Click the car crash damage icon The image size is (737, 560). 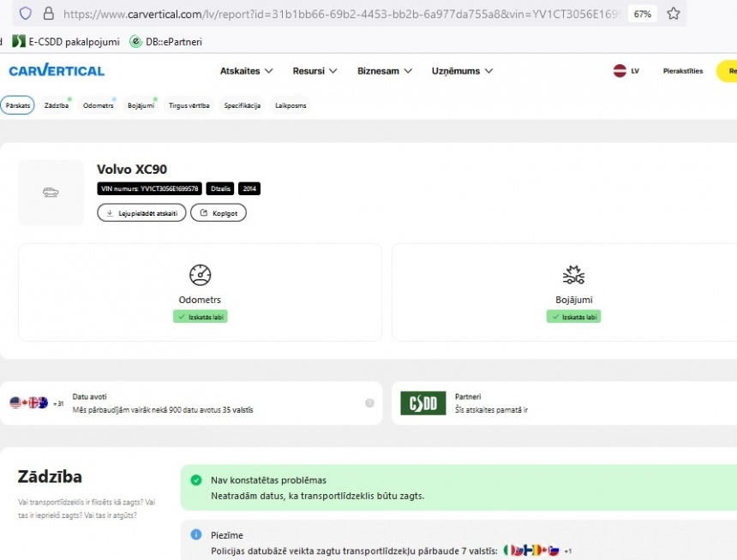coord(573,275)
